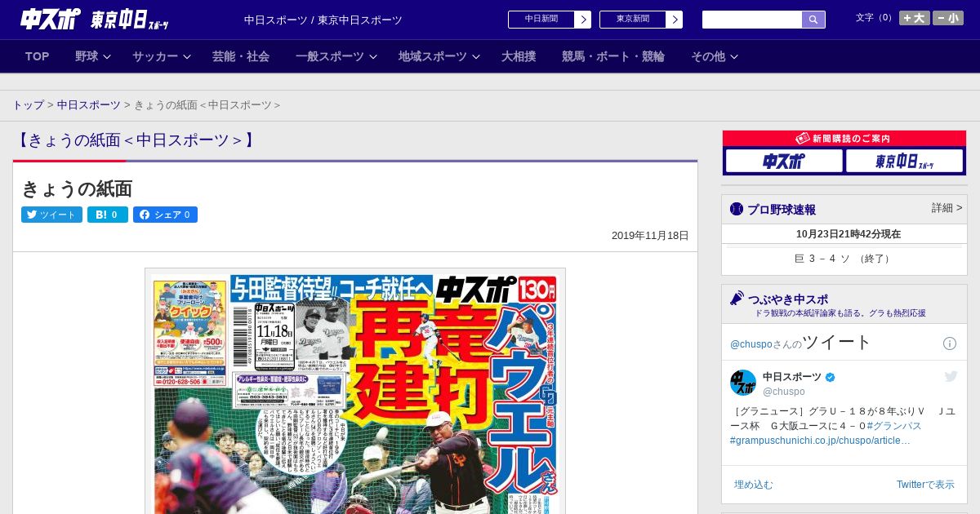Click the Twitterで表示 link
The height and width of the screenshot is (514, 980).
click(x=925, y=485)
